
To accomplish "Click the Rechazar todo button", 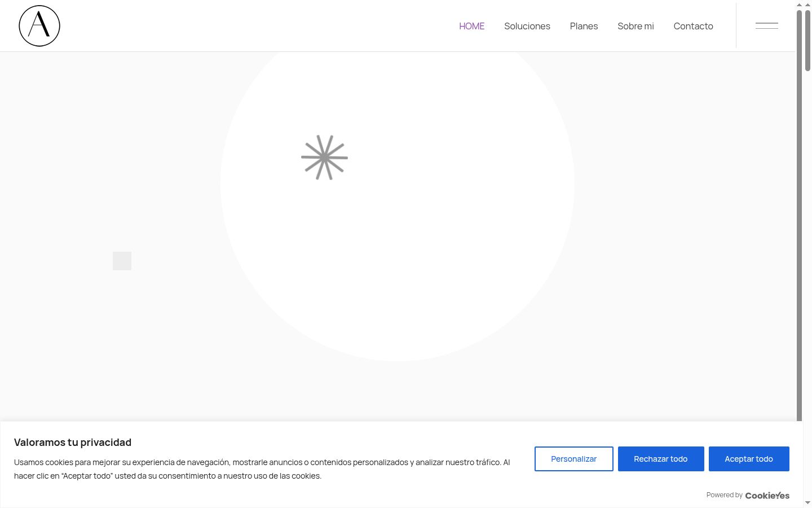I will (x=661, y=459).
